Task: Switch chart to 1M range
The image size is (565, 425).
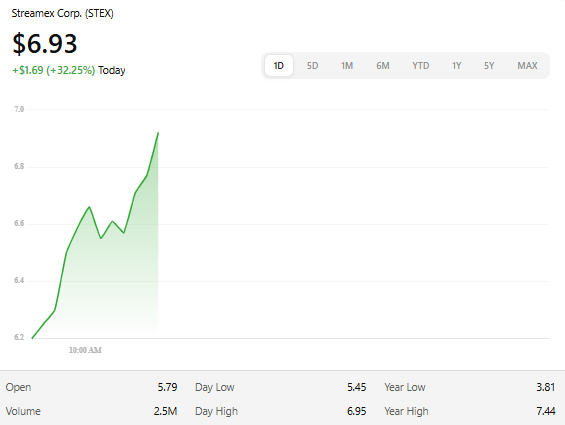Action: (x=347, y=66)
